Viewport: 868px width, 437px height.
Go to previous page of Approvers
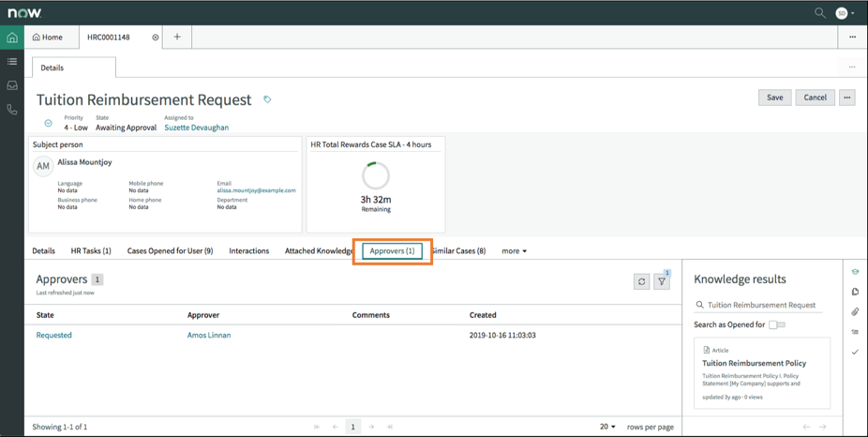[x=335, y=427]
